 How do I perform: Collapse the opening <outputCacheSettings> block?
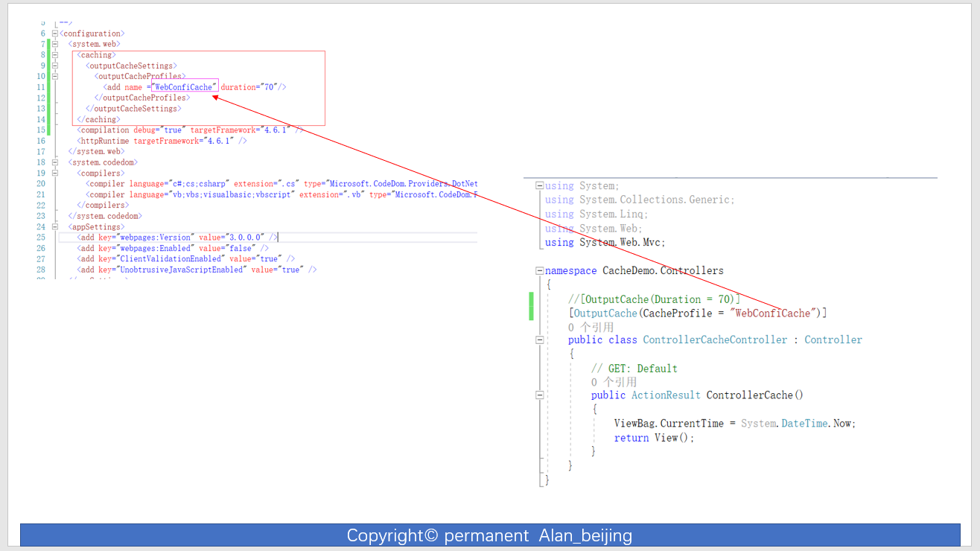coord(55,66)
